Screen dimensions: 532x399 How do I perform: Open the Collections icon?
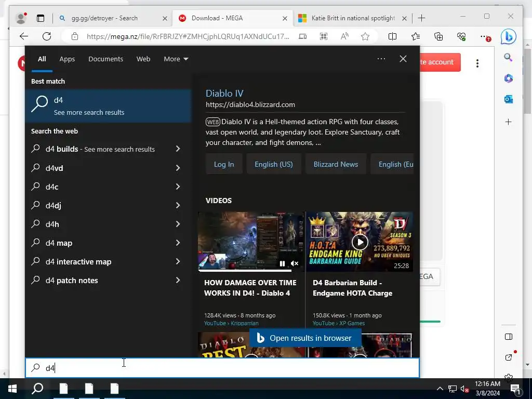coord(438,36)
